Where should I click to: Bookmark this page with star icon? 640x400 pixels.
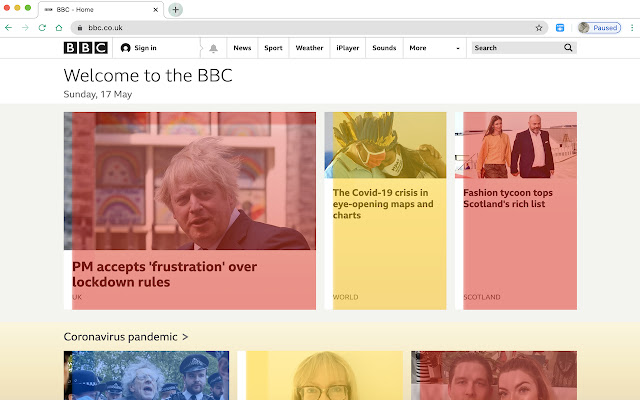539,28
